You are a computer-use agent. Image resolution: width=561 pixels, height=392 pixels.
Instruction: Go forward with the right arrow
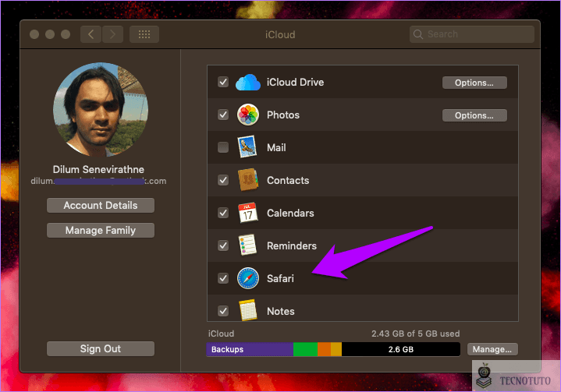112,34
